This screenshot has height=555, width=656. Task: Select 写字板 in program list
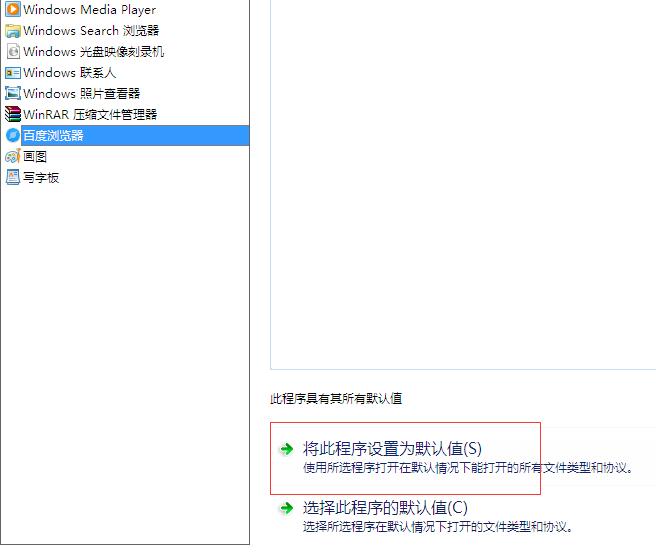[x=41, y=177]
